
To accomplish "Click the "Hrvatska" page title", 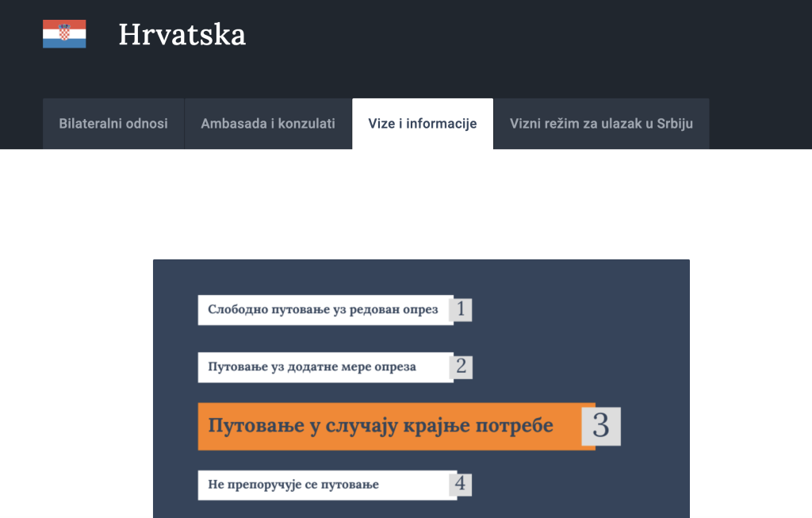I will (182, 34).
